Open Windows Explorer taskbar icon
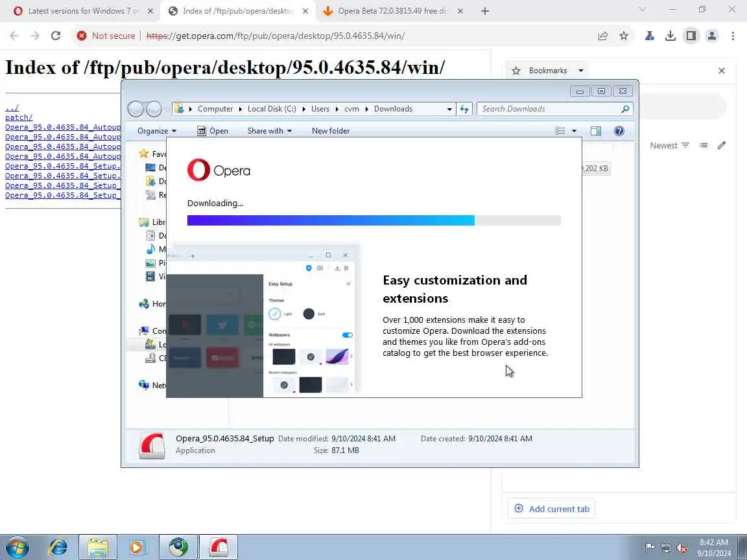Image resolution: width=747 pixels, height=560 pixels. pos(97,547)
